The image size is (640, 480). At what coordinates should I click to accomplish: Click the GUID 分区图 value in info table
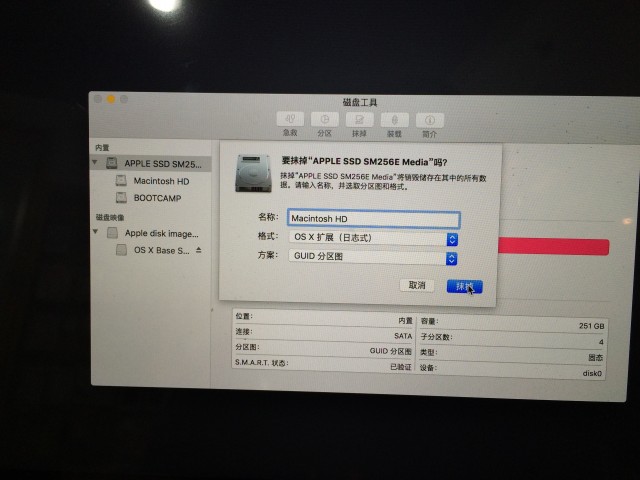click(x=390, y=351)
